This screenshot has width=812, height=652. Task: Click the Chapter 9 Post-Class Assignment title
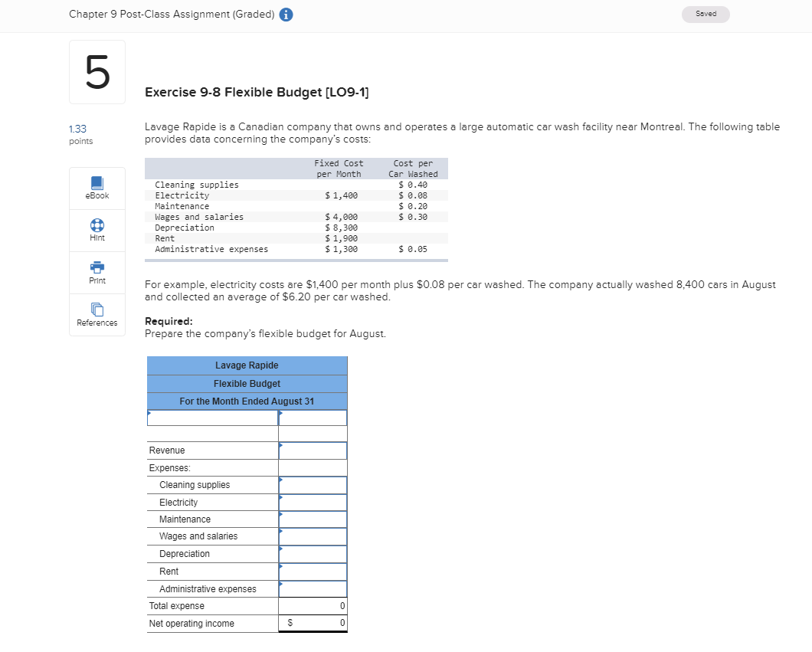click(172, 15)
